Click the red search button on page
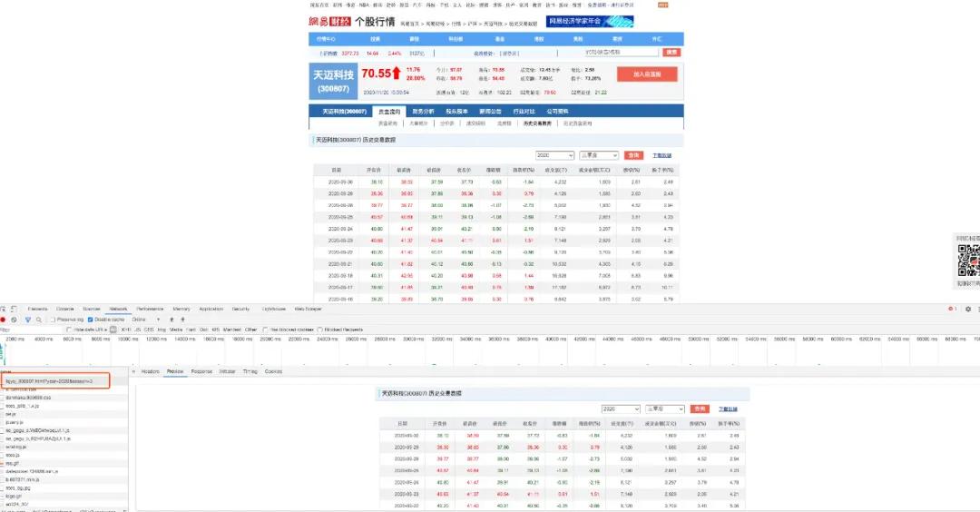 [671, 53]
